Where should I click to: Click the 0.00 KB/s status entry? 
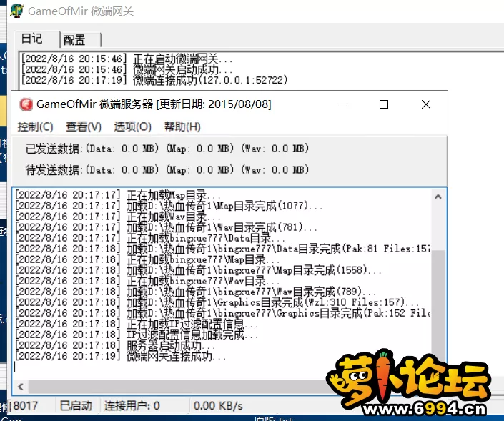218,406
